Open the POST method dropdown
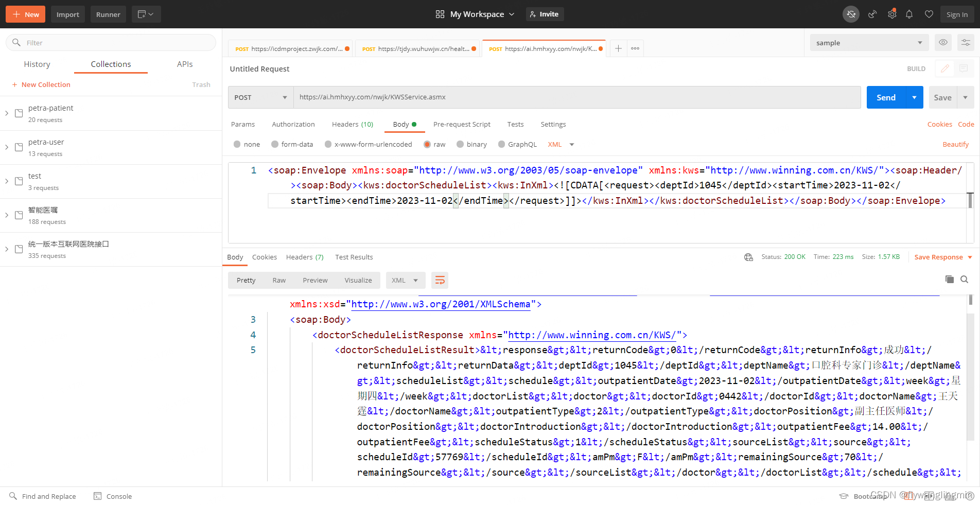The image size is (980, 505). click(x=260, y=97)
